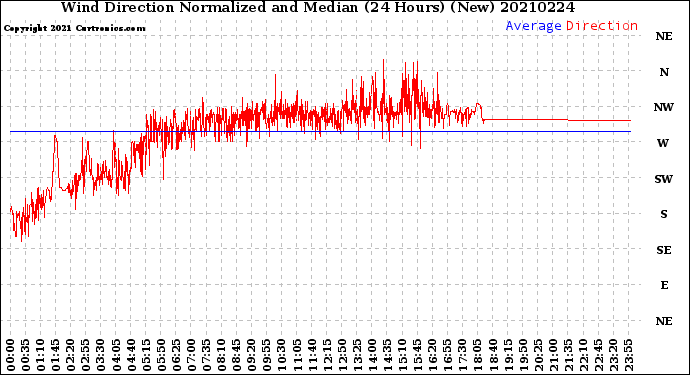Click the 22:45 time label
The height and width of the screenshot is (375, 690).
click(598, 355)
